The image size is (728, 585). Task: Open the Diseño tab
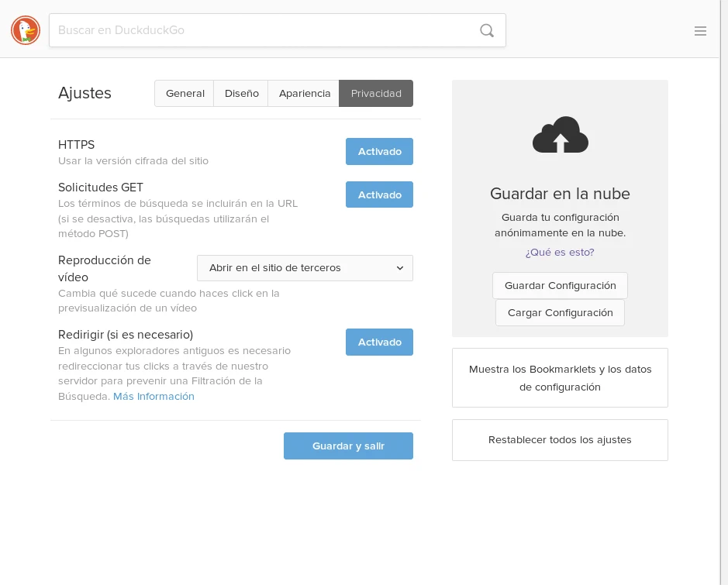pyautogui.click(x=241, y=93)
